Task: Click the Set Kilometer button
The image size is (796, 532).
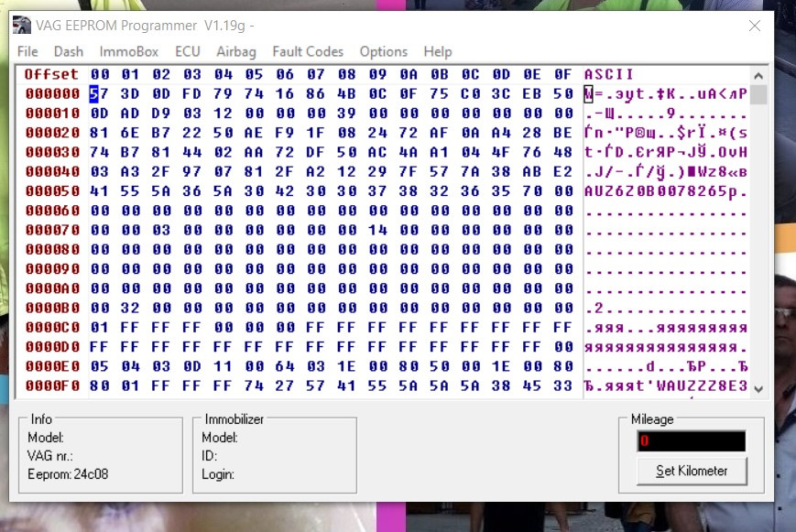Action: tap(692, 472)
